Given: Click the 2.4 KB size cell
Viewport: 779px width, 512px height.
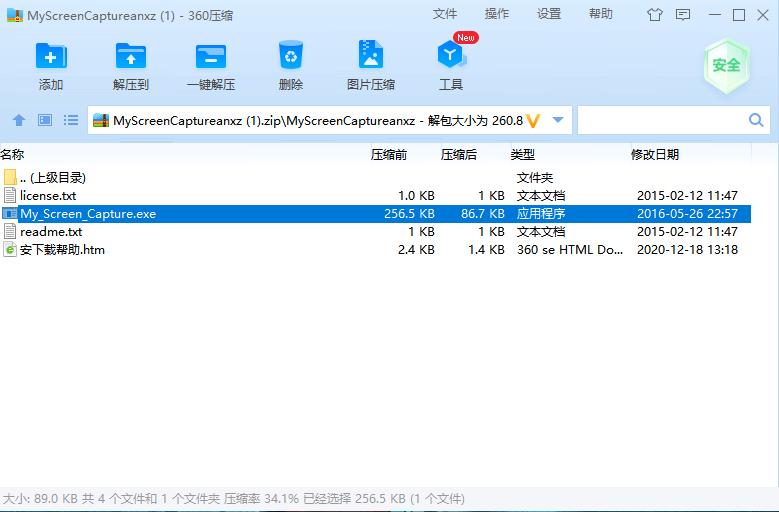Looking at the screenshot, I should click(416, 249).
